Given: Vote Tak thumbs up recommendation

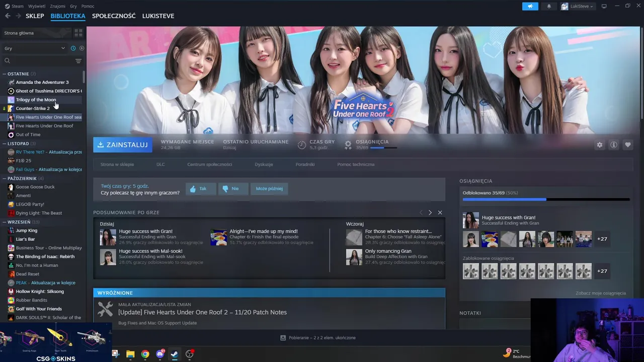Looking at the screenshot, I should (x=201, y=189).
